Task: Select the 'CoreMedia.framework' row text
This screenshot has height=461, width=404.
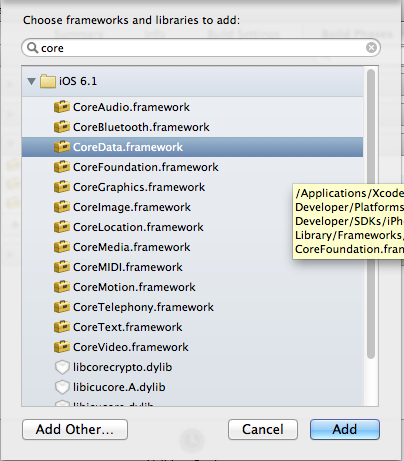Action: click(x=132, y=247)
